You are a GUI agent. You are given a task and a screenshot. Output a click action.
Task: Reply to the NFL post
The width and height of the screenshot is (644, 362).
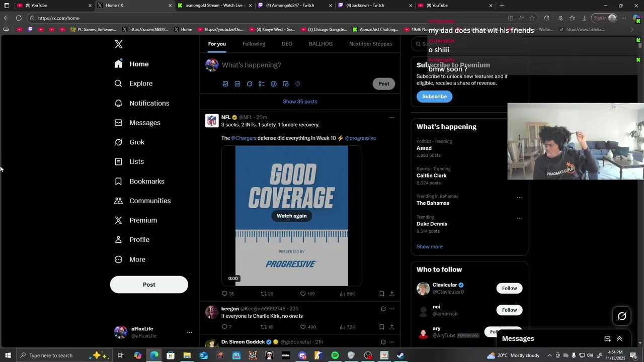pyautogui.click(x=228, y=294)
